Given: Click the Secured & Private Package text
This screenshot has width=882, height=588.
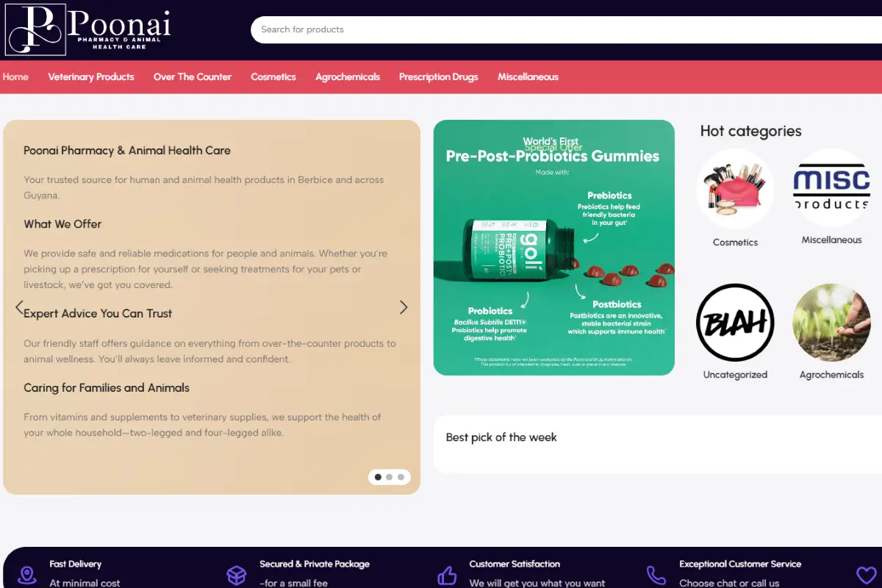Looking at the screenshot, I should point(315,564).
